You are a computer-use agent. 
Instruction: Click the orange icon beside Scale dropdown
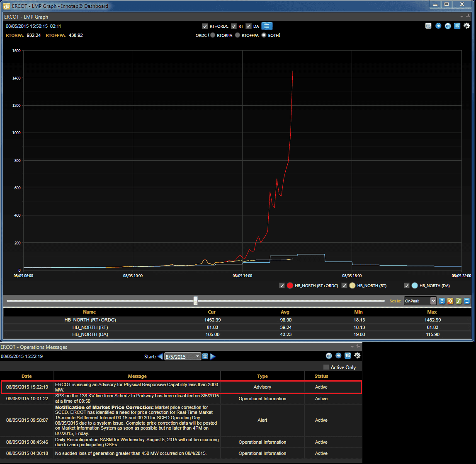450,301
